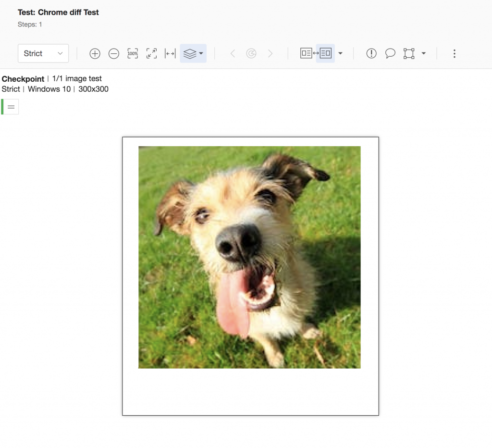Screen dimensions: 492x448
Task: Reset zoom to 100% actual size
Action: click(x=133, y=53)
